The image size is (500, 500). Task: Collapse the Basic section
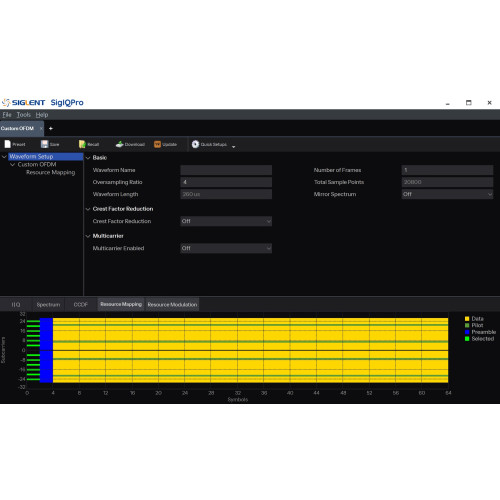(x=88, y=158)
